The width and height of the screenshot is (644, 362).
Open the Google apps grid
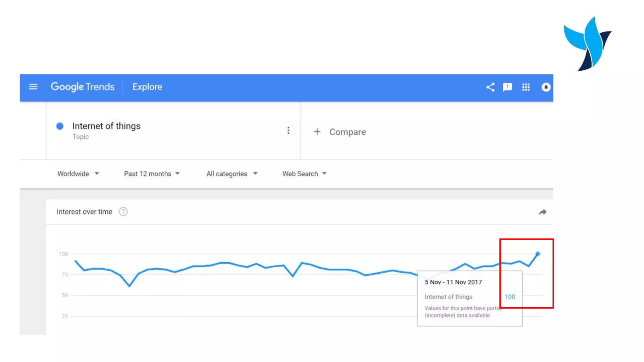click(526, 87)
